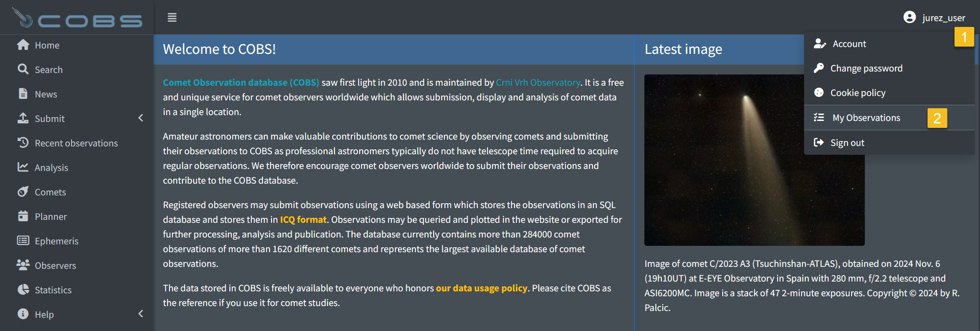This screenshot has width=980, height=331.
Task: Open Analysis chart icon
Action: (x=23, y=167)
